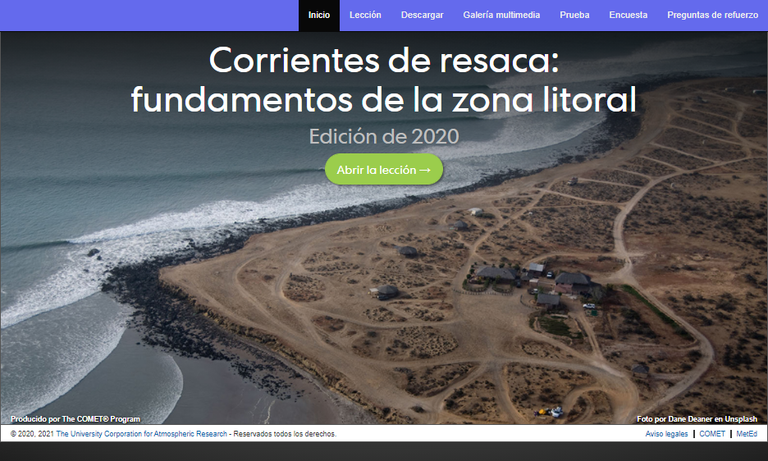Open Preguntas de refuerzo
The height and width of the screenshot is (461, 768).
pyautogui.click(x=712, y=15)
